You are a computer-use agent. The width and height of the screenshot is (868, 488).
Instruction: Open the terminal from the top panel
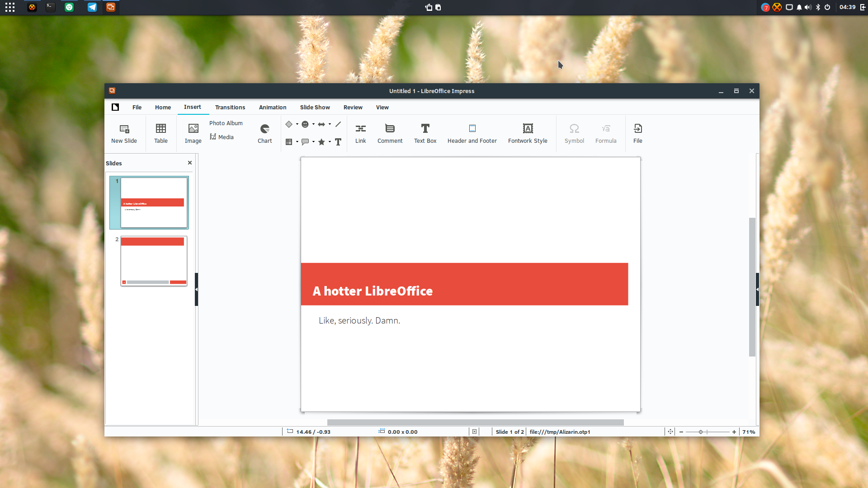(x=51, y=7)
